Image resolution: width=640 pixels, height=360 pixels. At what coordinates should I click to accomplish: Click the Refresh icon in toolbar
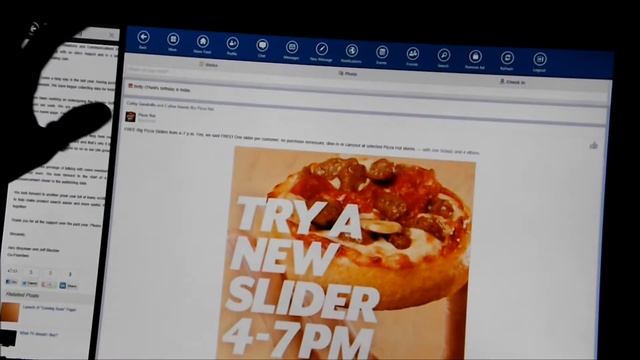click(507, 58)
